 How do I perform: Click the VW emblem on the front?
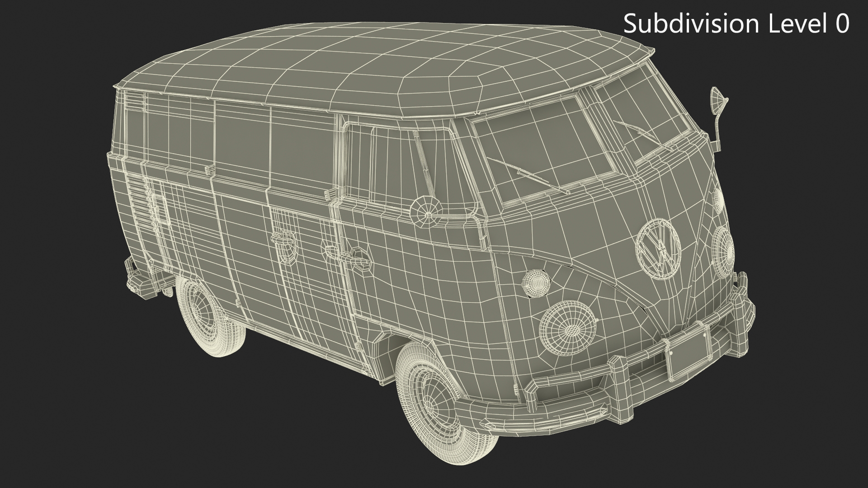click(658, 249)
